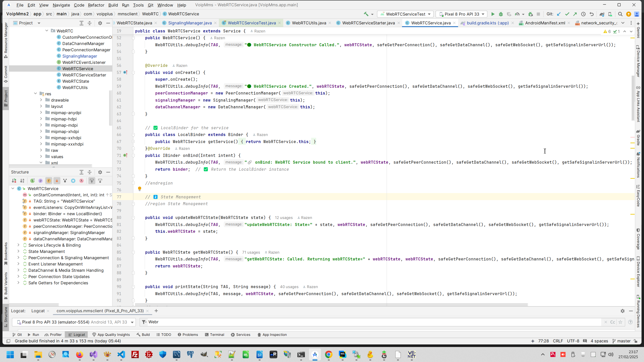The width and height of the screenshot is (644, 362).
Task: Click the Git update project arrow
Action: pyautogui.click(x=559, y=14)
